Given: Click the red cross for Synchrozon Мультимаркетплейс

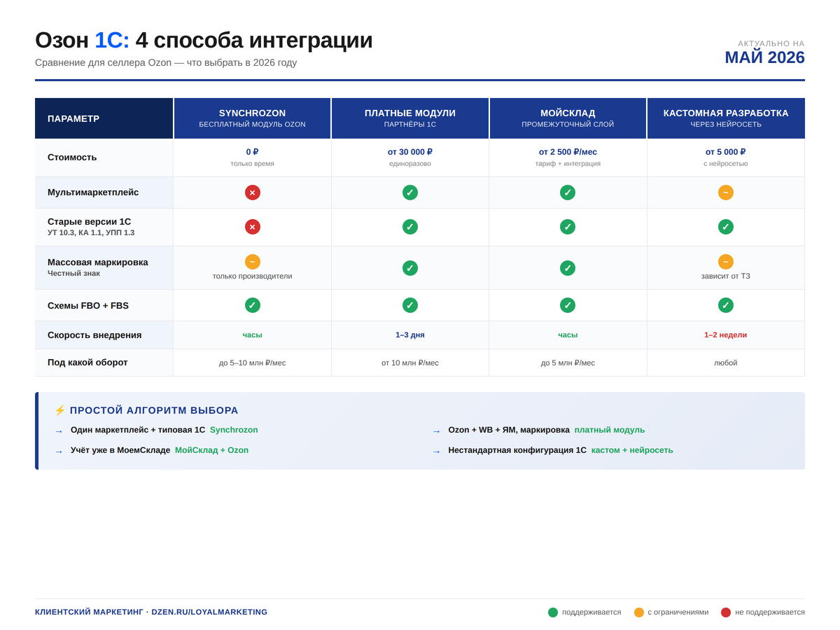Looking at the screenshot, I should tap(253, 192).
